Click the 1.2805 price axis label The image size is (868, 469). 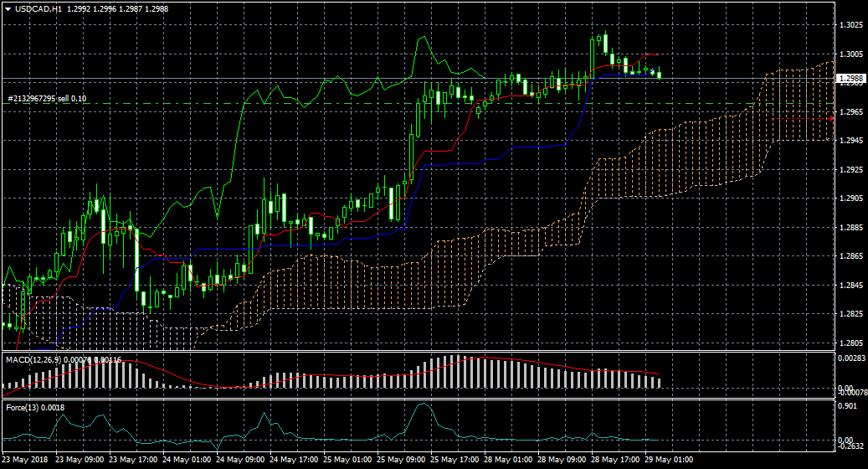click(x=850, y=343)
